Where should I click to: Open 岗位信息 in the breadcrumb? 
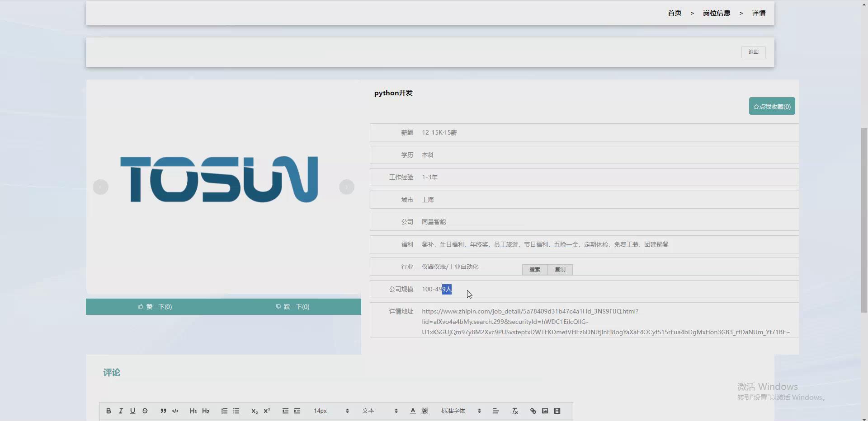click(x=717, y=13)
